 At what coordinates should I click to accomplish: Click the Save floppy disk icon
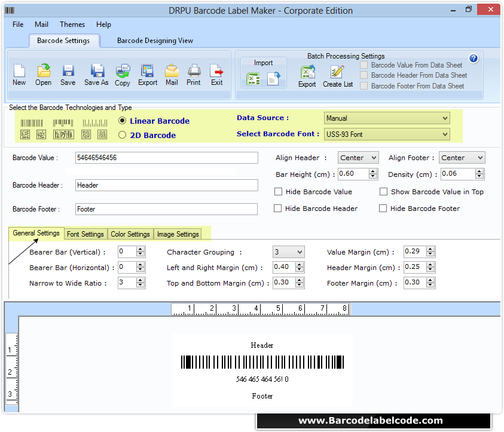point(68,71)
